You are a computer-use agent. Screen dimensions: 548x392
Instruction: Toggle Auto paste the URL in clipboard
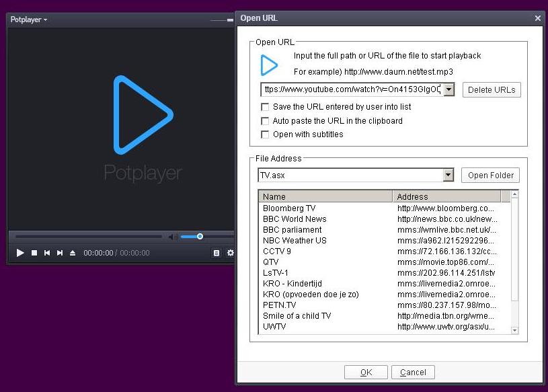(266, 121)
